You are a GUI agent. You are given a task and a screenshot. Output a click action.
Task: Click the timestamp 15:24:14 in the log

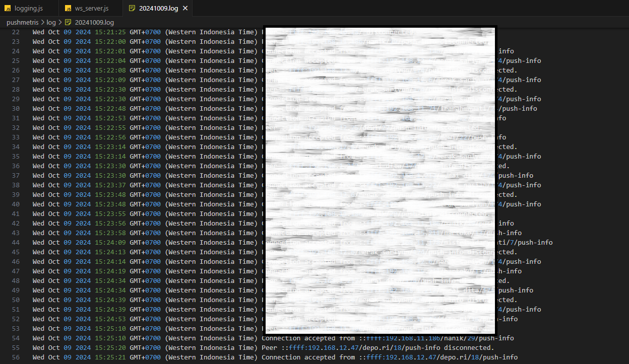(110, 262)
